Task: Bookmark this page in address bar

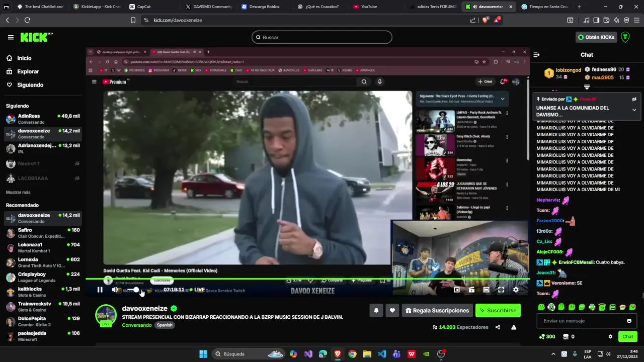Action: tap(133, 20)
